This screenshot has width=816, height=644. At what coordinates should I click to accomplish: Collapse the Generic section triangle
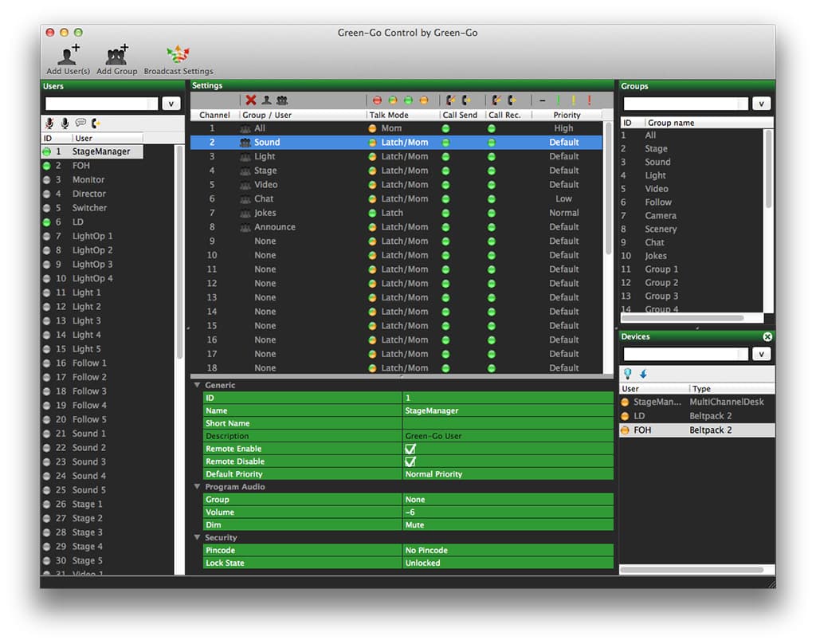pos(198,385)
